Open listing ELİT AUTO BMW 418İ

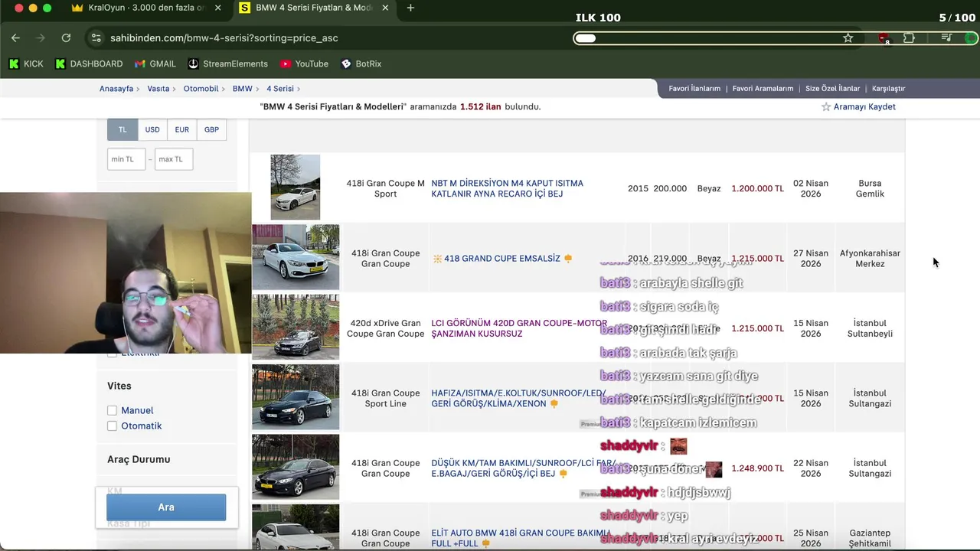[x=521, y=538]
